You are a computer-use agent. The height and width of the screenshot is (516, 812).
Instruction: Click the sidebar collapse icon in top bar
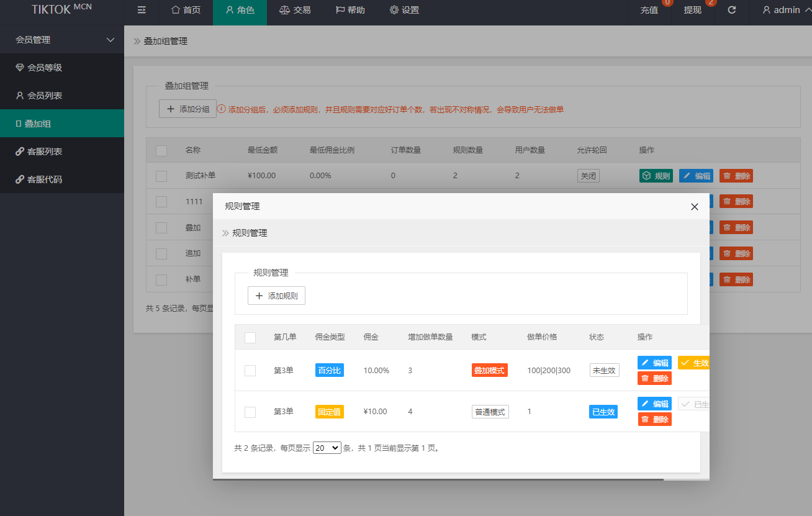pos(142,10)
